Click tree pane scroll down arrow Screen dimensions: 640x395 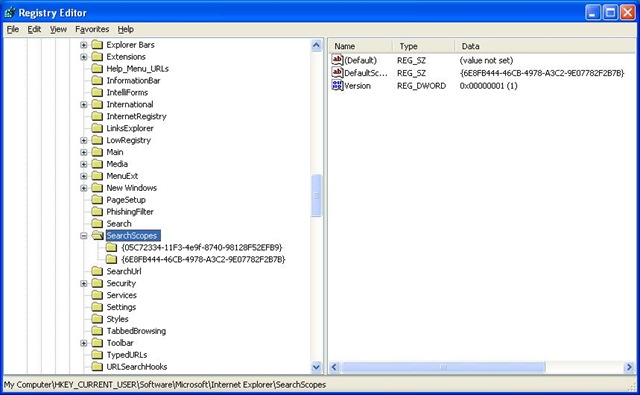pos(316,367)
